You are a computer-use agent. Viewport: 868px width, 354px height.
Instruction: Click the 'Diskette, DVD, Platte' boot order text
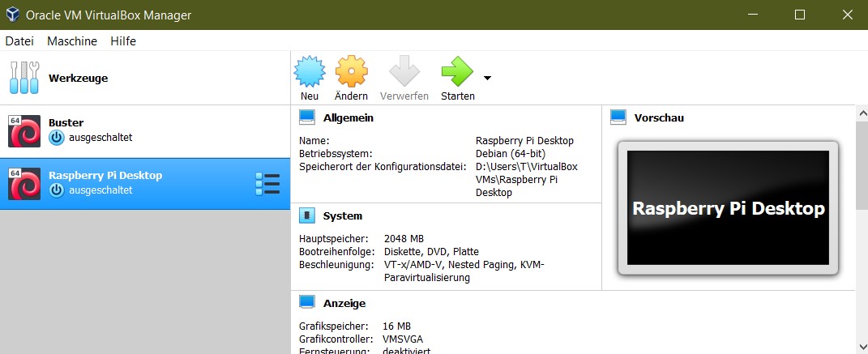pyautogui.click(x=431, y=252)
